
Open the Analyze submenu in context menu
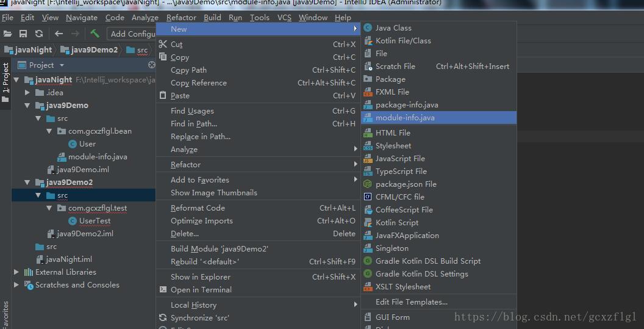(x=257, y=150)
